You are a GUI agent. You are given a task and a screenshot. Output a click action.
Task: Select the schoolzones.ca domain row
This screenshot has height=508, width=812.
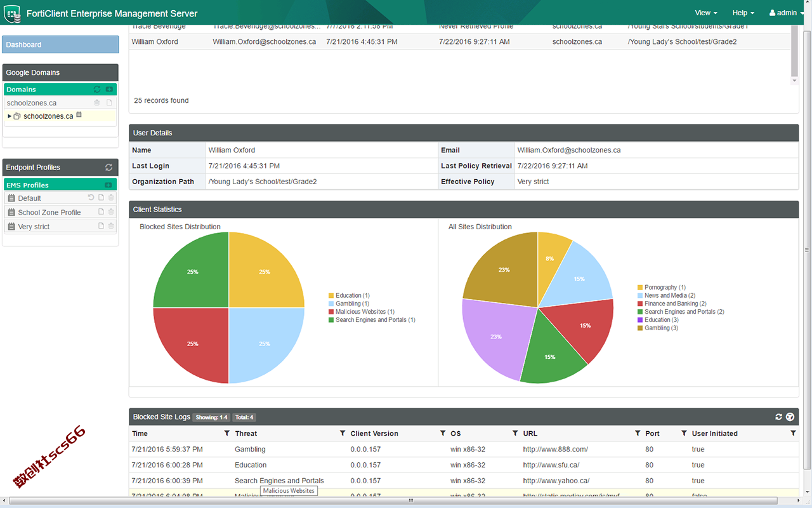click(60, 103)
